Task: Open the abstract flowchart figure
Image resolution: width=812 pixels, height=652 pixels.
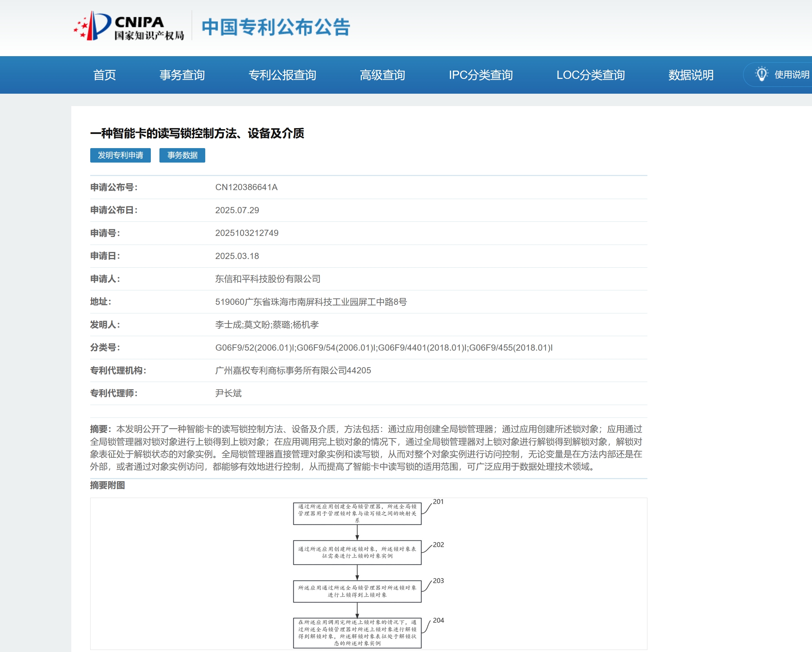Action: click(368, 574)
